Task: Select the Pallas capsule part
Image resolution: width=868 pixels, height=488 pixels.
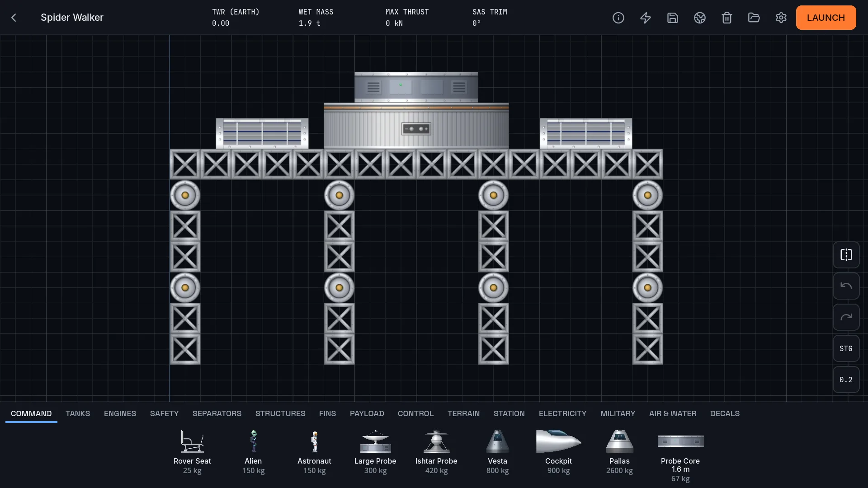Action: [x=619, y=452]
